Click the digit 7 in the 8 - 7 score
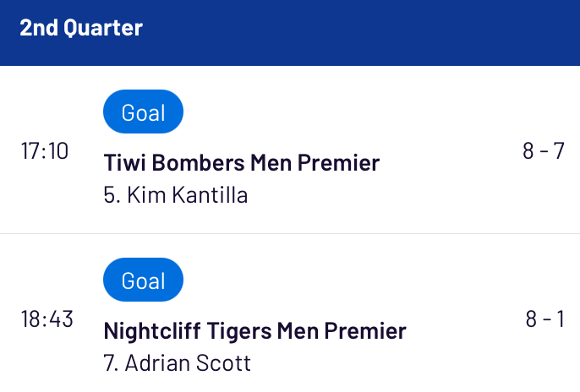Image resolution: width=580 pixels, height=392 pixels. [x=559, y=150]
